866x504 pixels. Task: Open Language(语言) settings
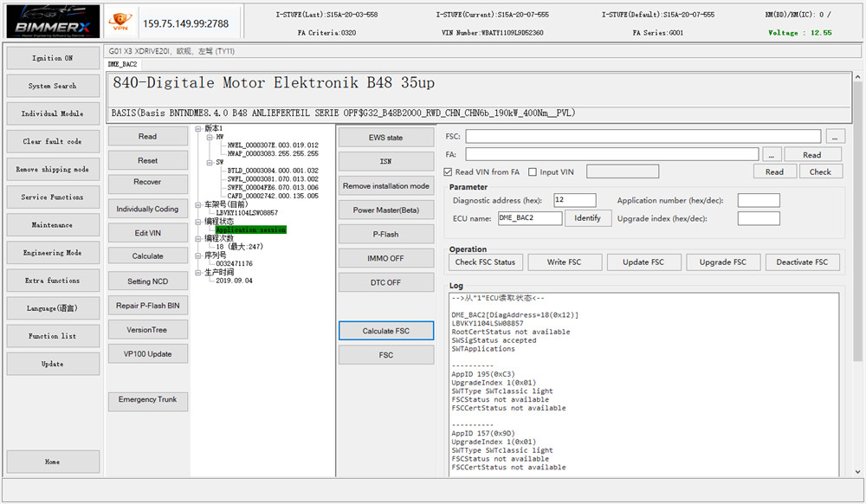pyautogui.click(x=53, y=308)
